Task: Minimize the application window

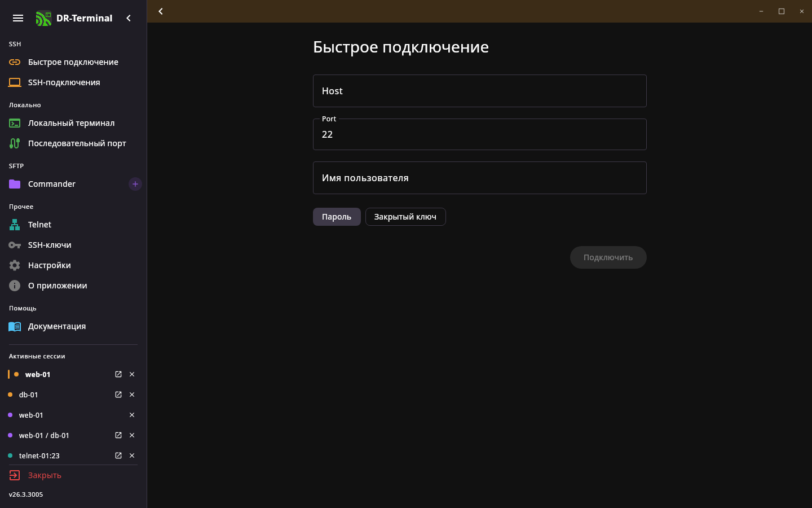Action: [x=761, y=11]
